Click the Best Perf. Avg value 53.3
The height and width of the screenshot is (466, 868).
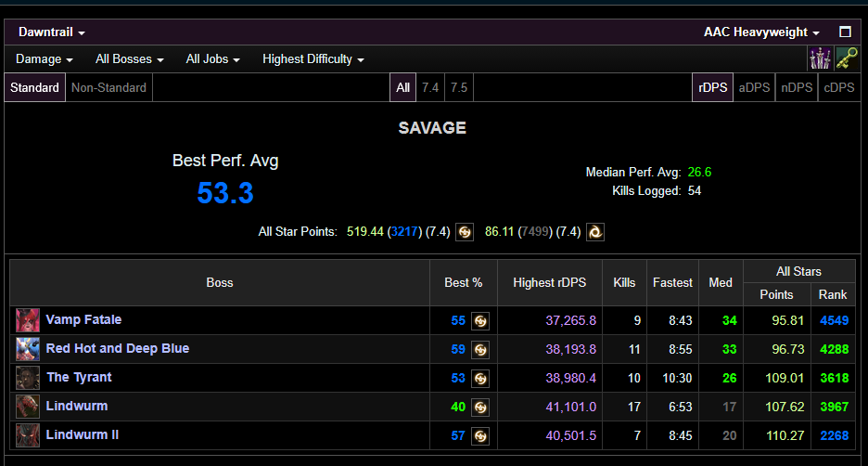coord(225,193)
